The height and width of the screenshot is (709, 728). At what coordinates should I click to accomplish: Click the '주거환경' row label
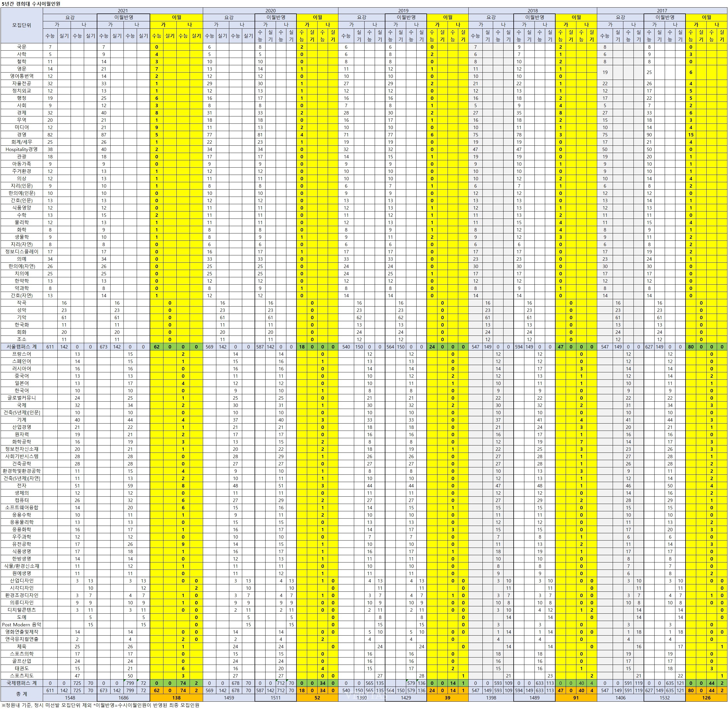coord(22,171)
